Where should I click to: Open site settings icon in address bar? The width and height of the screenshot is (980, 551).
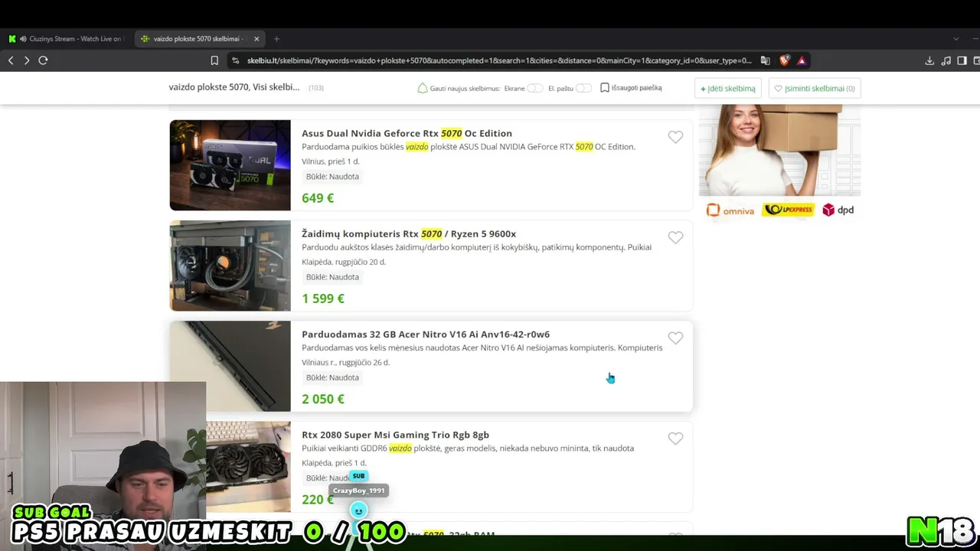236,60
